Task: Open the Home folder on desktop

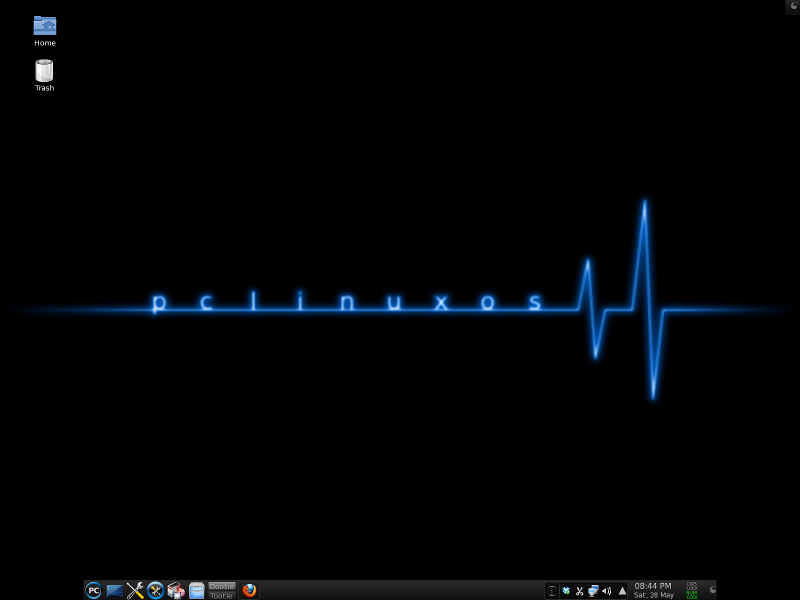Action: coord(45,31)
